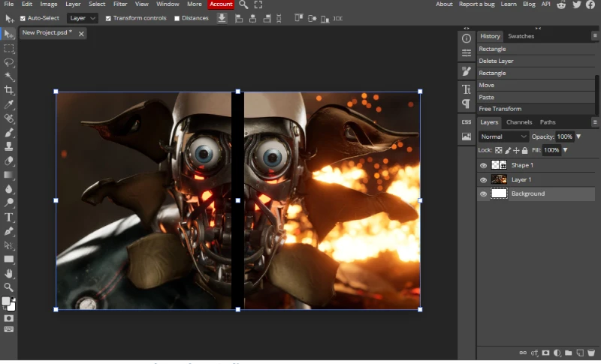
Task: Select the Crop tool
Action: click(8, 90)
